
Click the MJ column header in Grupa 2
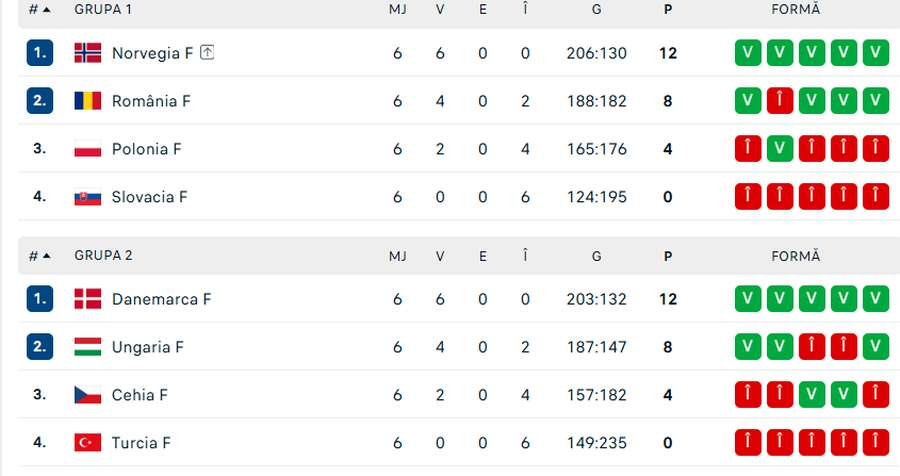[397, 256]
